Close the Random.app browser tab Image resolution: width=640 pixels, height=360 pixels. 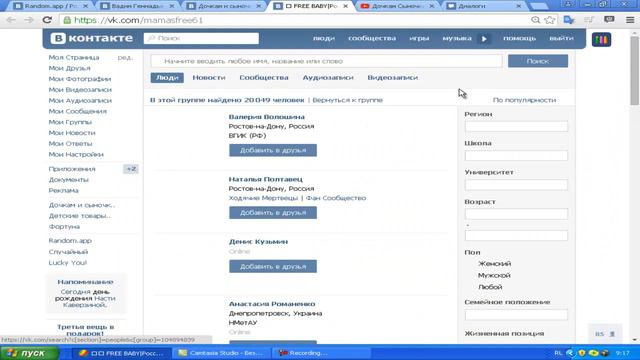pos(85,6)
